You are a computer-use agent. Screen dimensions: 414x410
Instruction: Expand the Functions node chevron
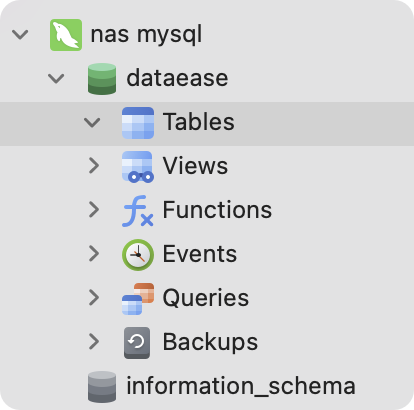[94, 210]
